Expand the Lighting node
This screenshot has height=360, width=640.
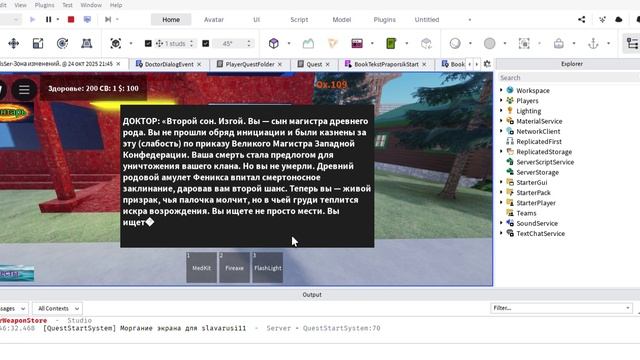pos(501,110)
